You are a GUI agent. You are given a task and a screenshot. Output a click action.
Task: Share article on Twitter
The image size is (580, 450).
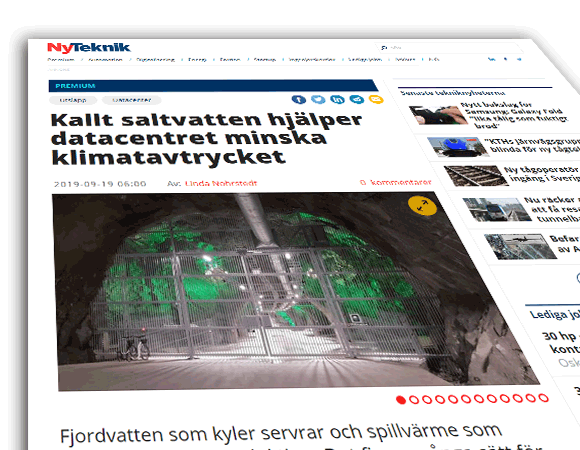pyautogui.click(x=318, y=99)
